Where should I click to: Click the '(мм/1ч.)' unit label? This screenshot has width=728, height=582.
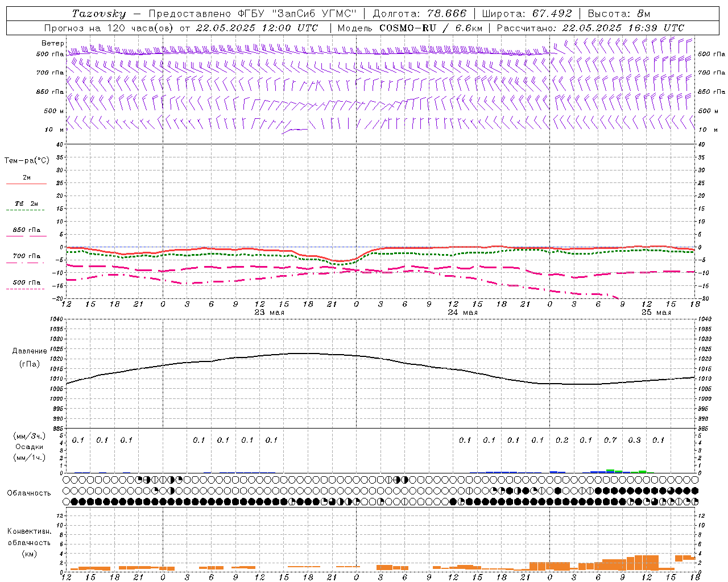coord(30,458)
